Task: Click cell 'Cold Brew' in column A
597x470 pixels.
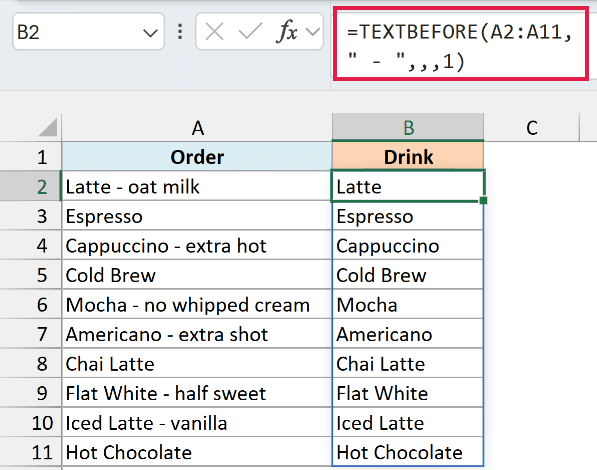Action: pos(197,275)
